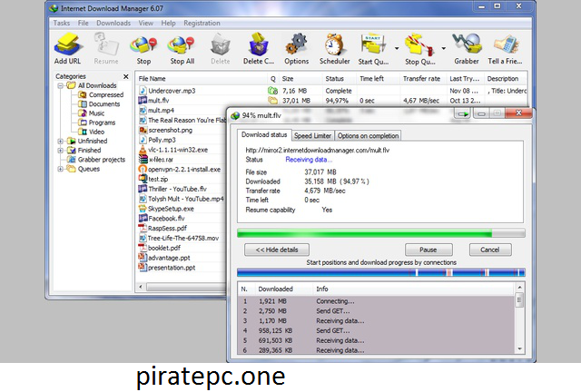Click the connections progress segment bar
The image size is (581, 392).
pyautogui.click(x=381, y=273)
